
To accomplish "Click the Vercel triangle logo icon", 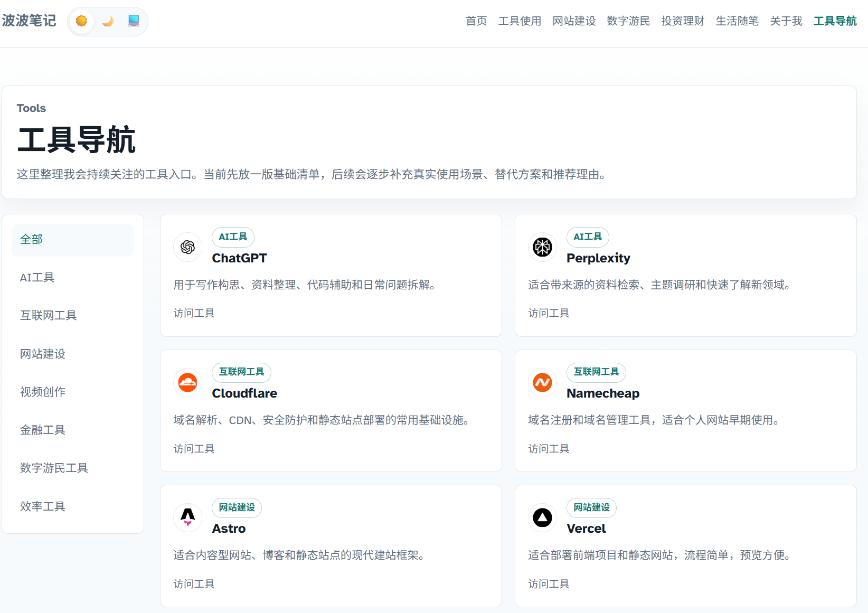I will coord(543,517).
